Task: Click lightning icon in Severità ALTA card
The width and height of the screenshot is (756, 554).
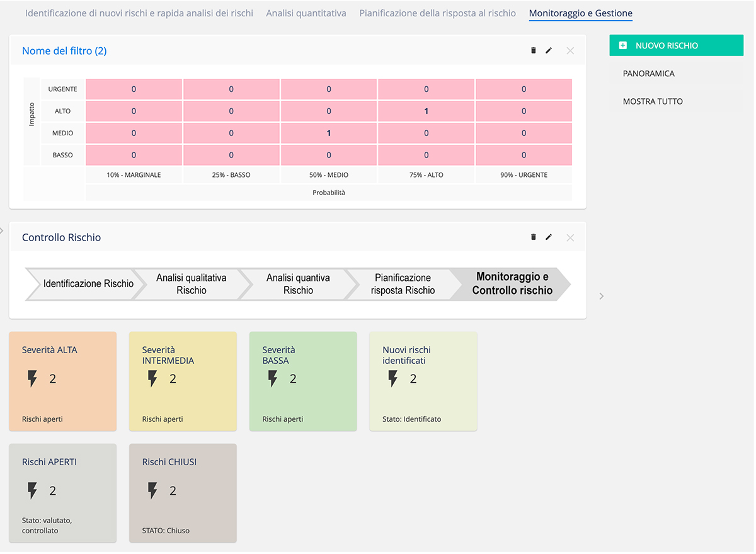Action: point(33,378)
